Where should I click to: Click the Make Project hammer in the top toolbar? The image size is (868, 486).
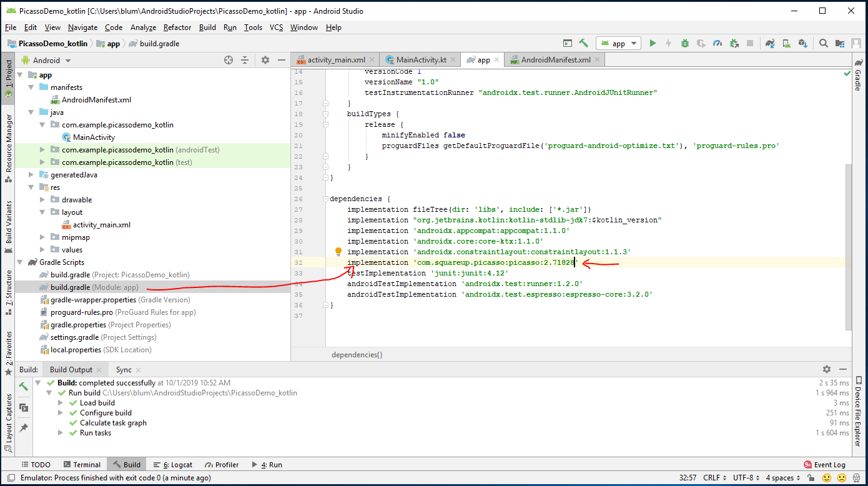[584, 43]
